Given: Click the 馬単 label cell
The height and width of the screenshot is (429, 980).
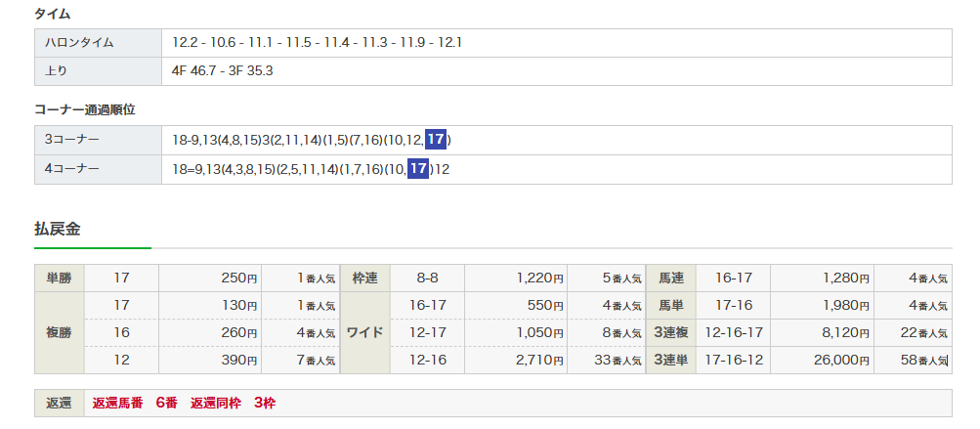Looking at the screenshot, I should 670,305.
